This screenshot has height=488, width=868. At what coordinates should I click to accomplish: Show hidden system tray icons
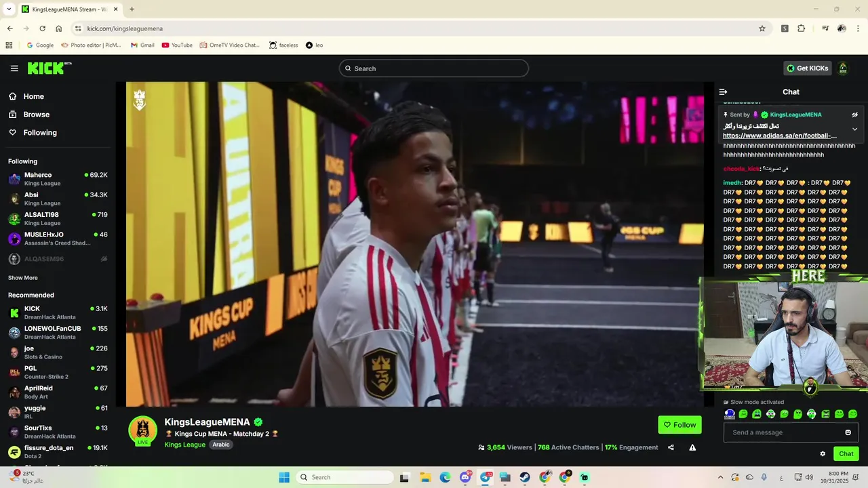click(x=720, y=477)
